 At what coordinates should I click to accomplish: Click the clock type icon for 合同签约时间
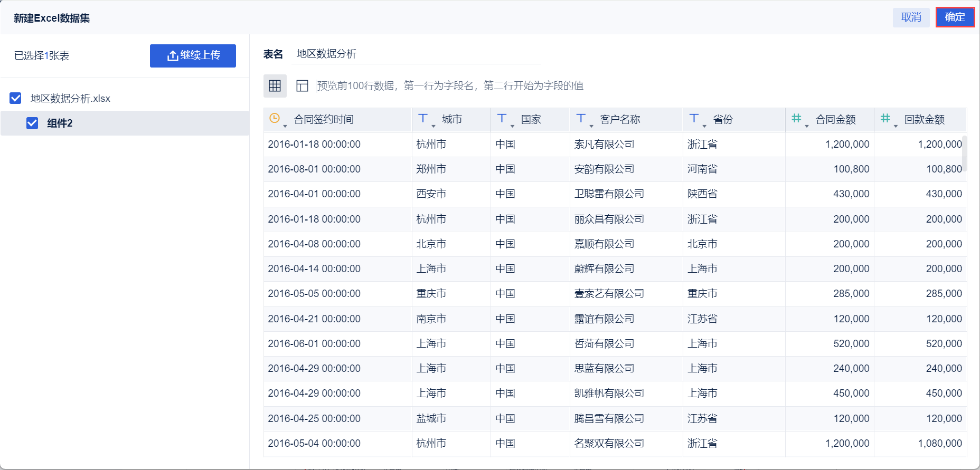275,118
